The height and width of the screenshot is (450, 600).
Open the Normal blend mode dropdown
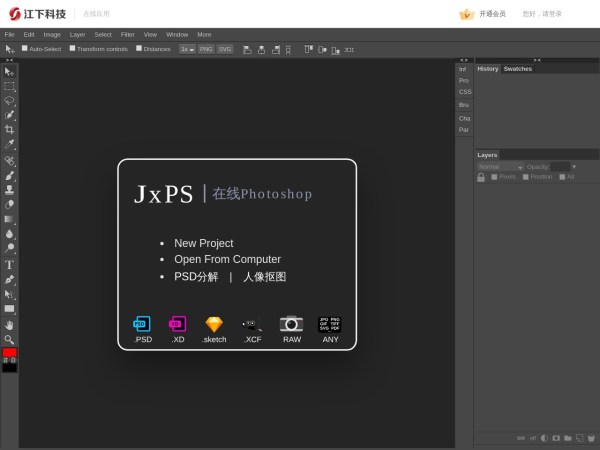[500, 166]
